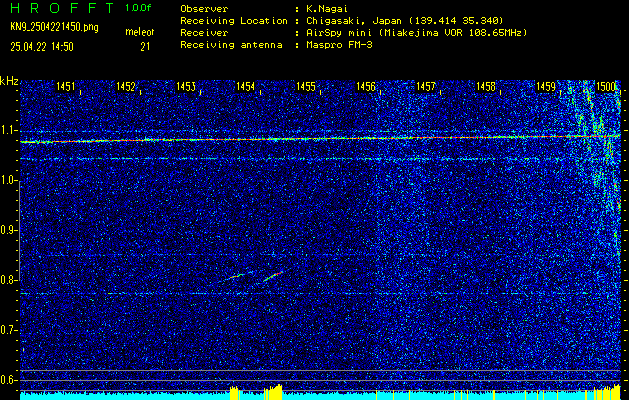Select the timestamp 25.04.22 14:50
Image resolution: width=629 pixels, height=400 pixels.
click(x=42, y=47)
